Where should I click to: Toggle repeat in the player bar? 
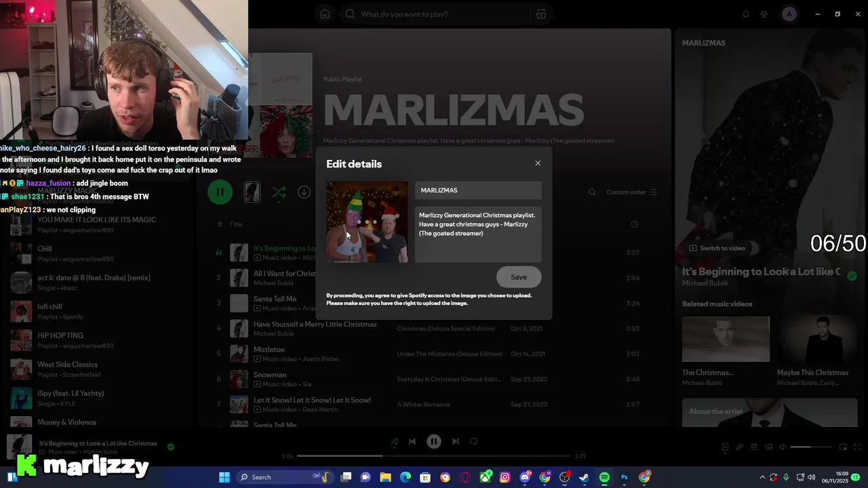point(474,441)
